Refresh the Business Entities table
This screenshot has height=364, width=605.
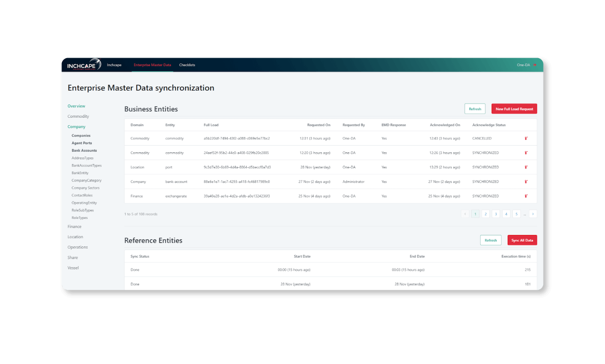(475, 108)
